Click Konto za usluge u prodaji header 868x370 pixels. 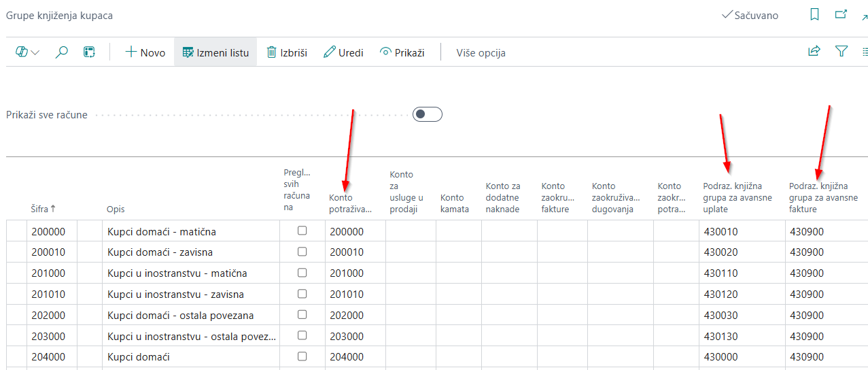point(406,192)
